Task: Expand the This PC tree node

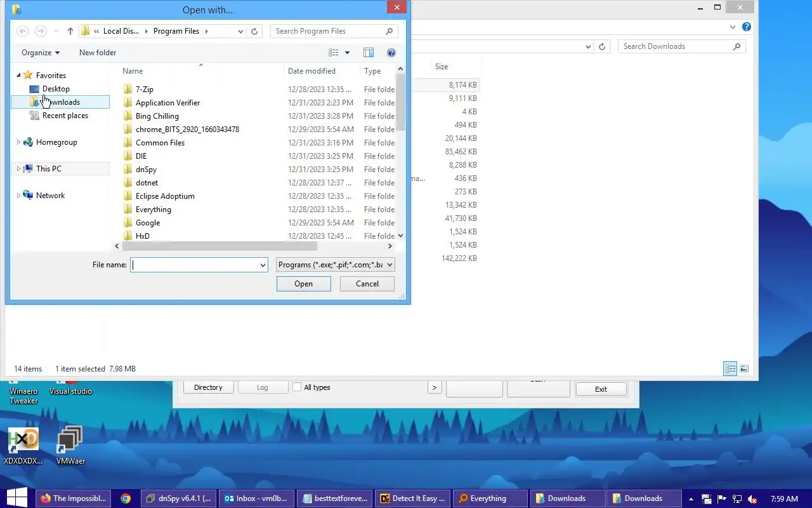Action: pos(18,169)
